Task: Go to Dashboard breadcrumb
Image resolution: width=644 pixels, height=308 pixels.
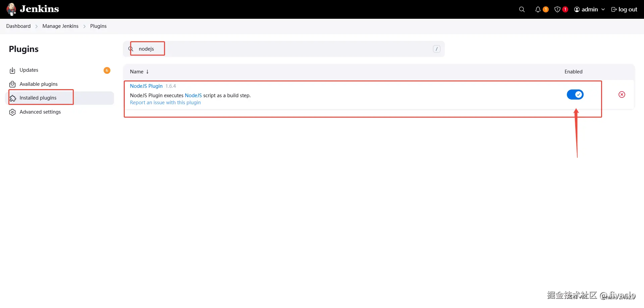Action: pos(18,26)
